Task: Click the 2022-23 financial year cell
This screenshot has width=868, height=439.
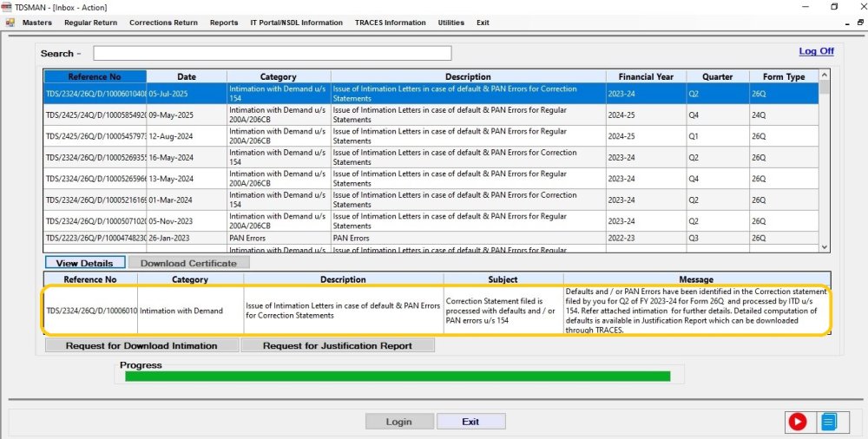Action: pos(646,238)
